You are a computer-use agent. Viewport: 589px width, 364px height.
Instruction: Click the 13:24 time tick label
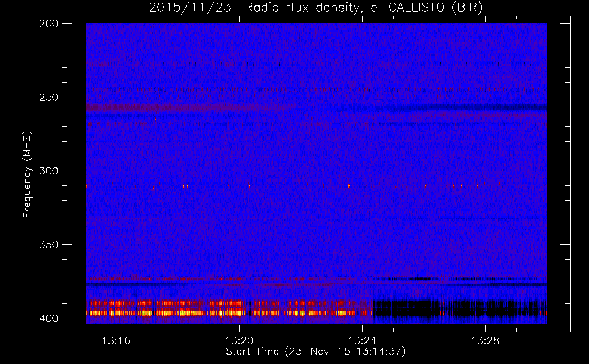point(362,341)
